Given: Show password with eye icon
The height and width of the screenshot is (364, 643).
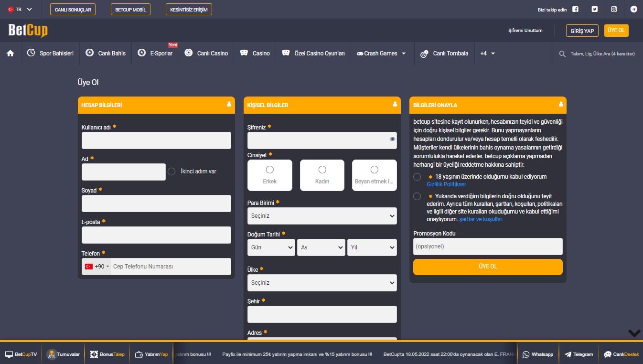Looking at the screenshot, I should pos(392,139).
